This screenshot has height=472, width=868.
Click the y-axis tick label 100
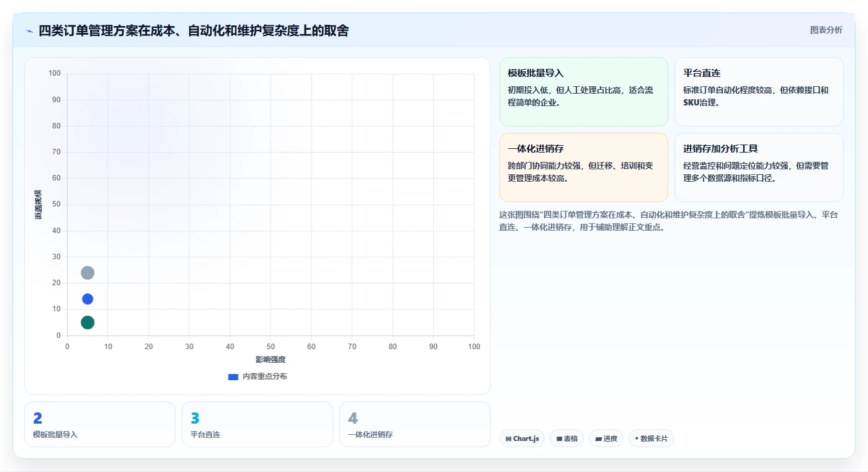click(55, 73)
